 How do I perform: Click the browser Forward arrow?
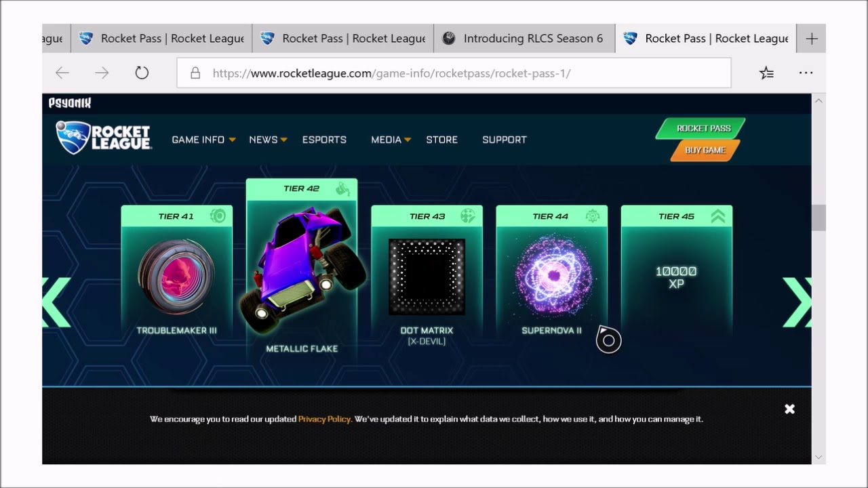click(x=102, y=73)
